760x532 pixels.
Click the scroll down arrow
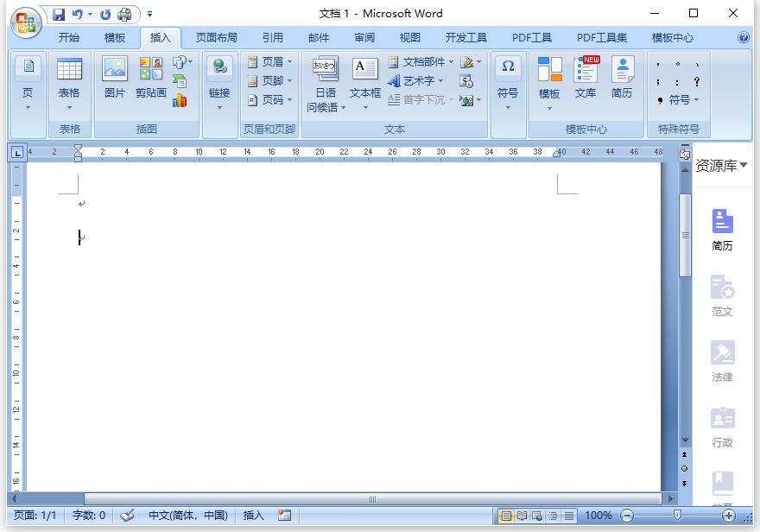(x=685, y=440)
